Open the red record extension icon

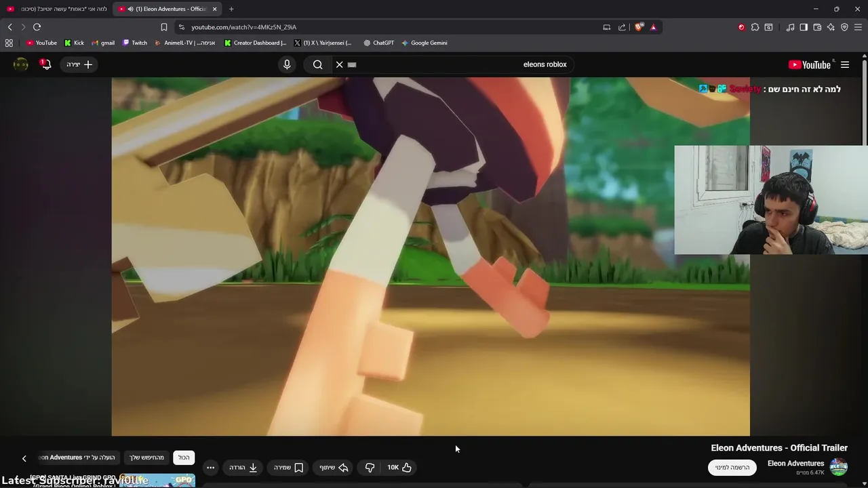pyautogui.click(x=741, y=27)
